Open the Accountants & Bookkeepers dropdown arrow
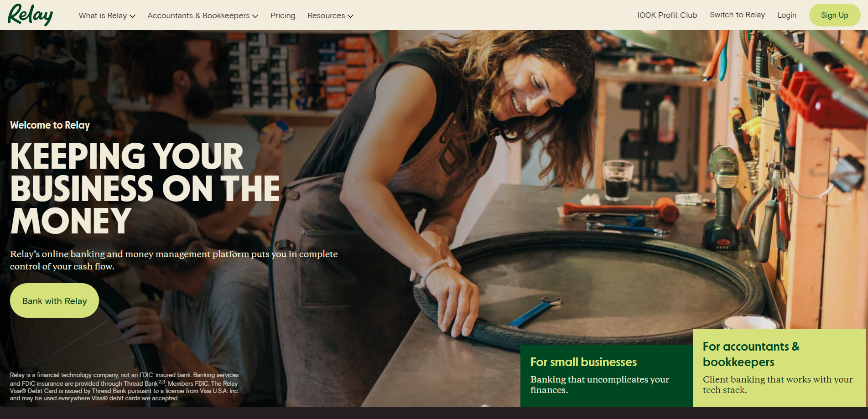Screen dimensions: 868x419 (255, 16)
